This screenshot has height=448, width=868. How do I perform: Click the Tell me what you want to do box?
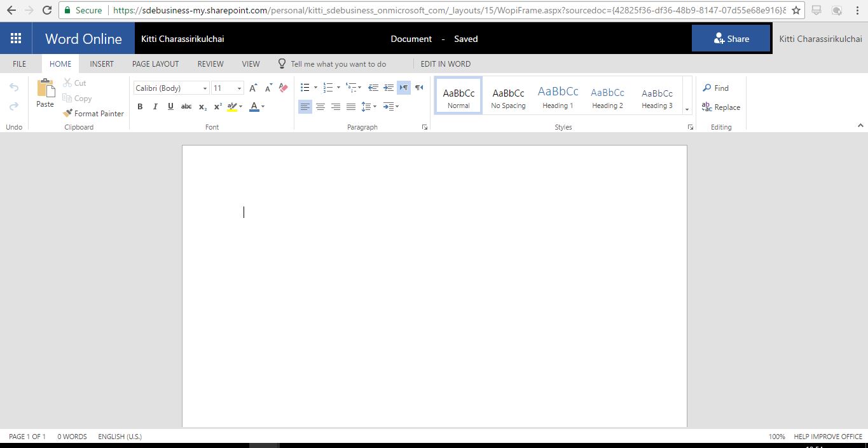338,64
